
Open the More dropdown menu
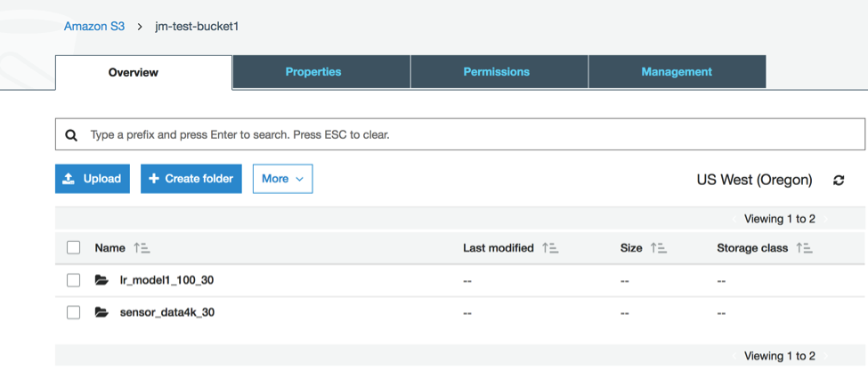pyautogui.click(x=282, y=179)
